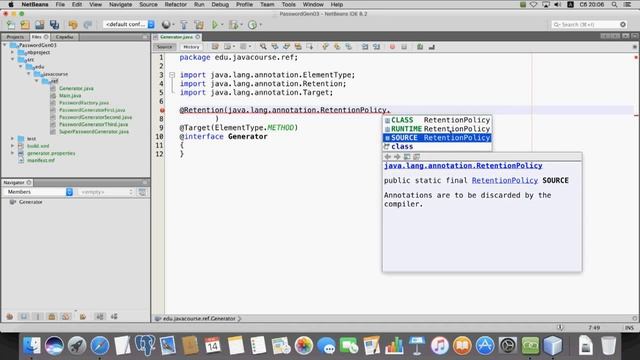Select the Generator.java editor tab
Viewport: 640px width, 360px height.
pyautogui.click(x=177, y=37)
